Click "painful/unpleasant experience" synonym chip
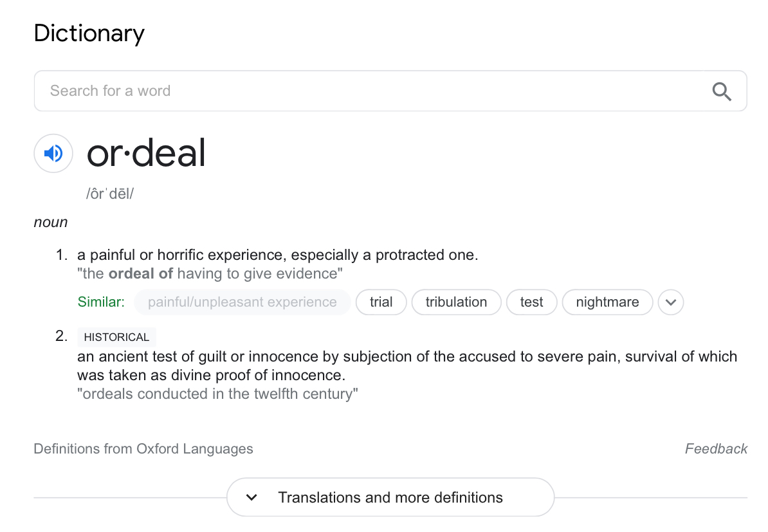The height and width of the screenshot is (532, 768). tap(242, 302)
